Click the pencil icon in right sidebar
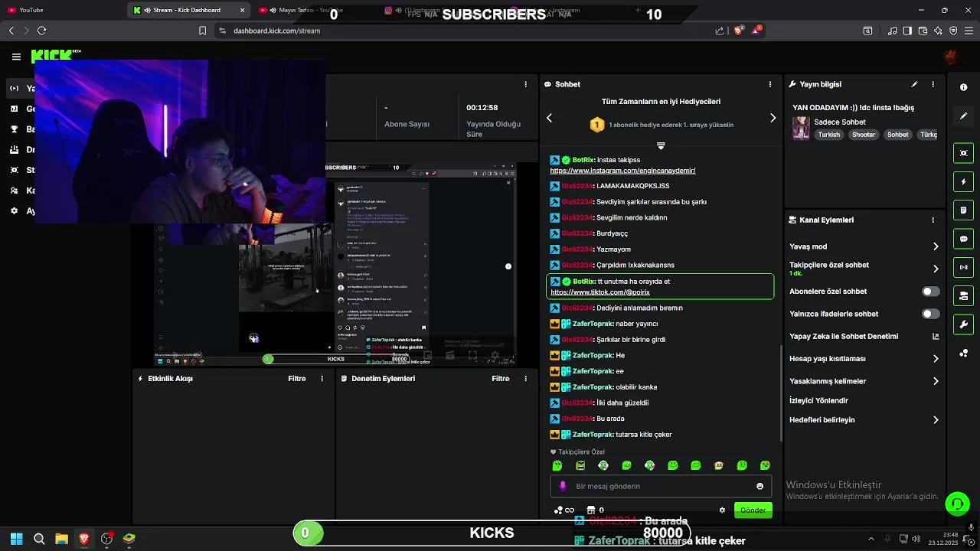980x551 pixels. 964,116
